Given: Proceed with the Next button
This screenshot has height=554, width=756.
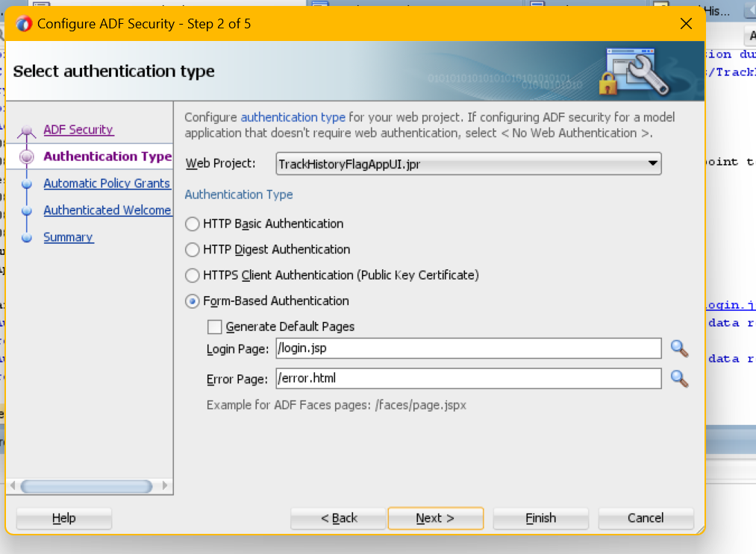Looking at the screenshot, I should [x=435, y=518].
